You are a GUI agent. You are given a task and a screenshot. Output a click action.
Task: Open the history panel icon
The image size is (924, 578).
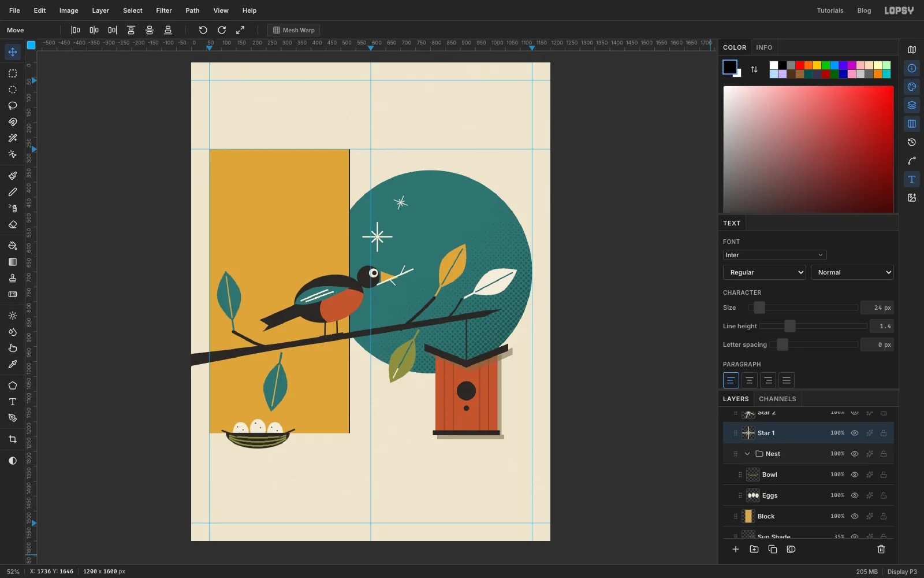click(x=912, y=142)
